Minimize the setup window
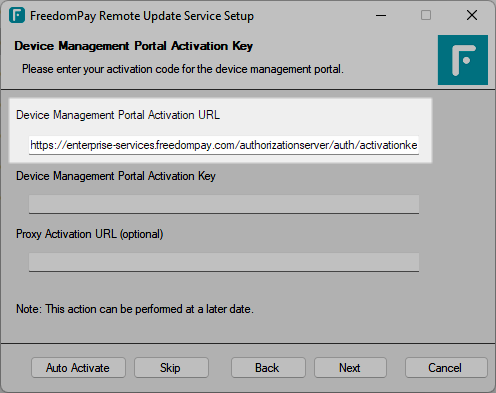The width and height of the screenshot is (496, 393). (x=381, y=15)
